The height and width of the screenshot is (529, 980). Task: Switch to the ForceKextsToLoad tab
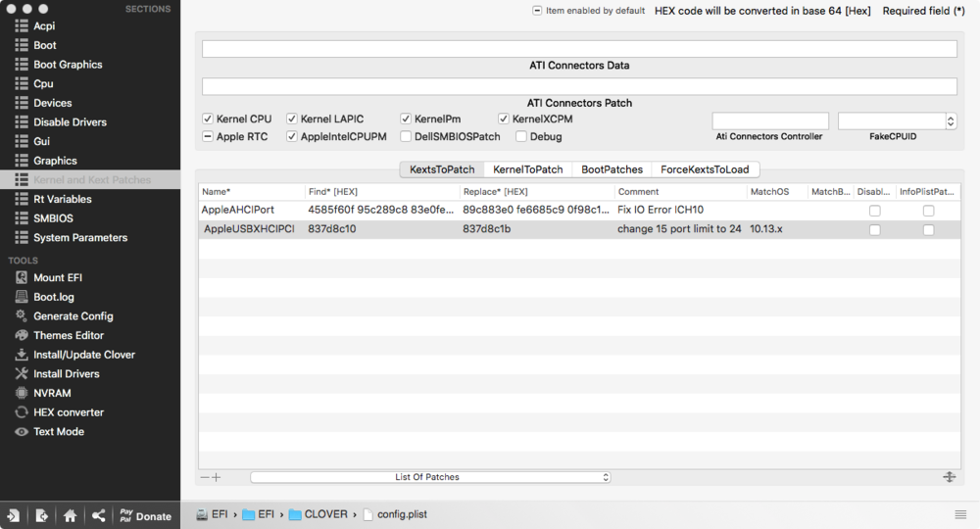pos(705,169)
